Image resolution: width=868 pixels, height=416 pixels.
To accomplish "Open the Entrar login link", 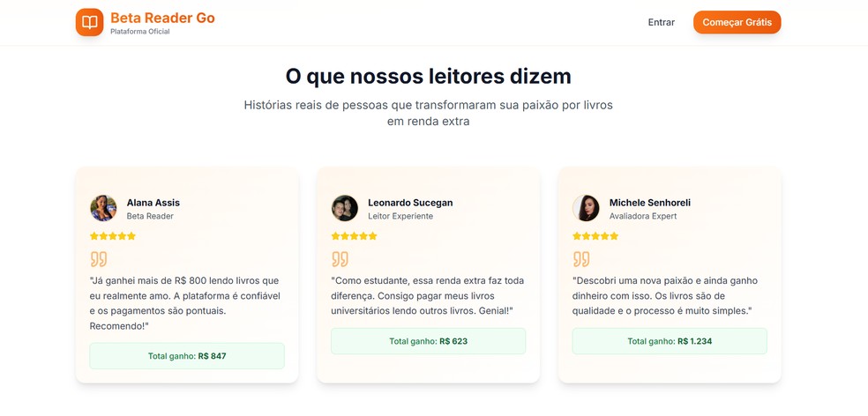I will 661,23.
